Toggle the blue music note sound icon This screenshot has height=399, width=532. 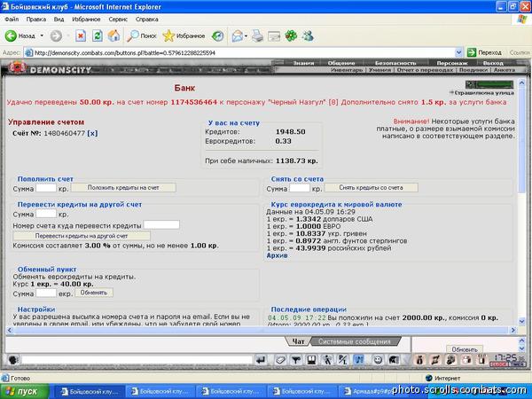(358, 360)
